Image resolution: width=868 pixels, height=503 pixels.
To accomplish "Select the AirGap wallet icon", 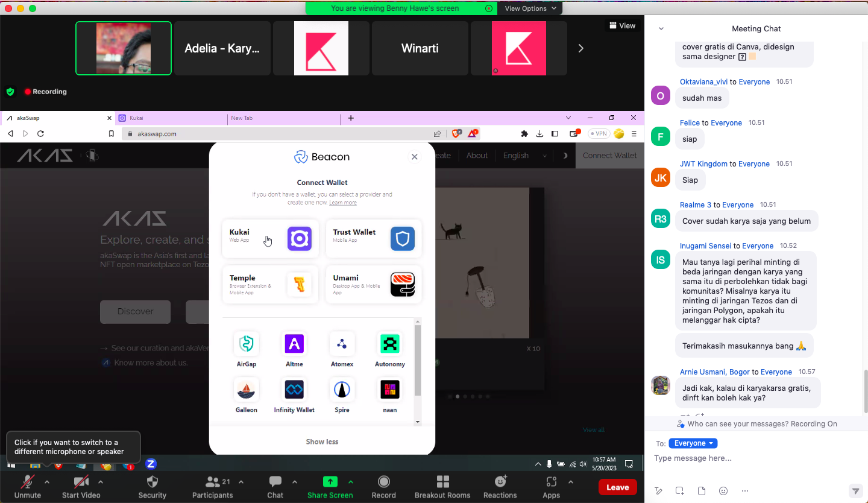I will click(x=247, y=344).
